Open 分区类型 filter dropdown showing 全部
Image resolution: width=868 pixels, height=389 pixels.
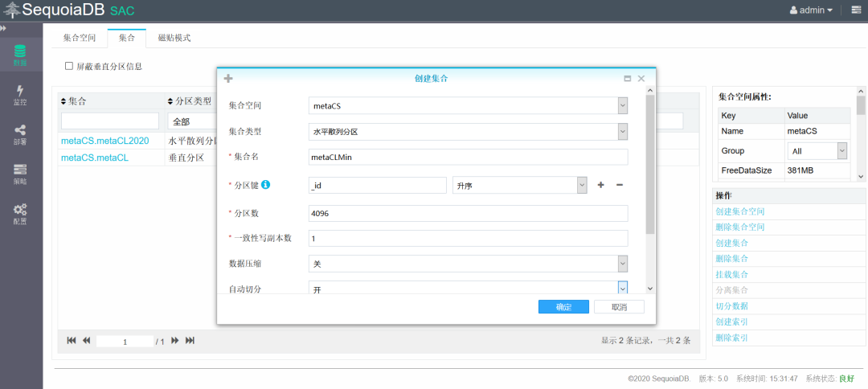click(x=191, y=121)
